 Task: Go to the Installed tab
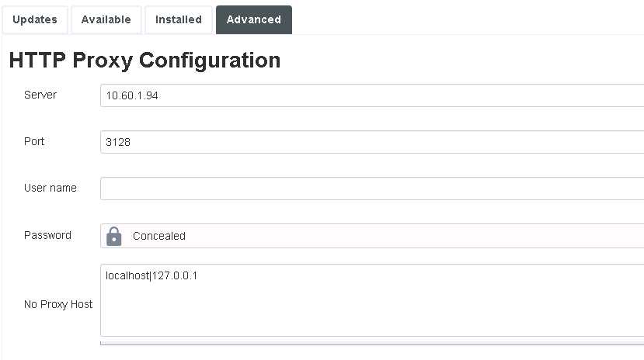pyautogui.click(x=179, y=20)
